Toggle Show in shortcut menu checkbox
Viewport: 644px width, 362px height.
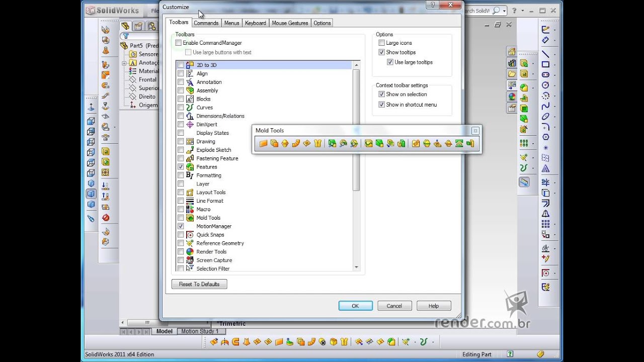(x=381, y=105)
